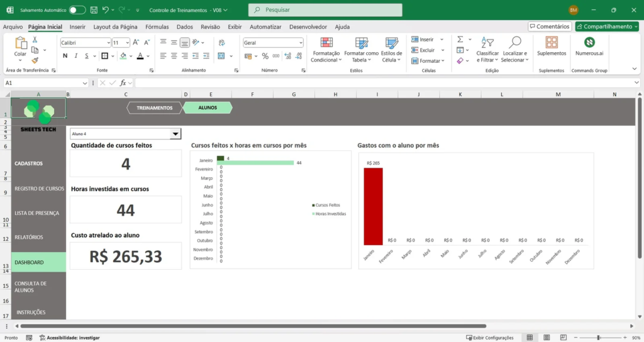The width and height of the screenshot is (644, 342).
Task: Switch to the Inserir ribbon tab
Action: [77, 27]
